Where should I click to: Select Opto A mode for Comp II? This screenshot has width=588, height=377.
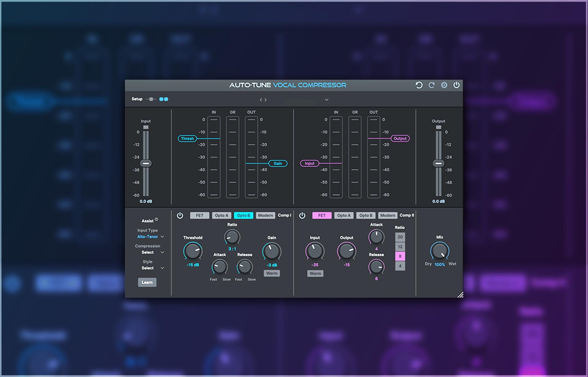344,215
